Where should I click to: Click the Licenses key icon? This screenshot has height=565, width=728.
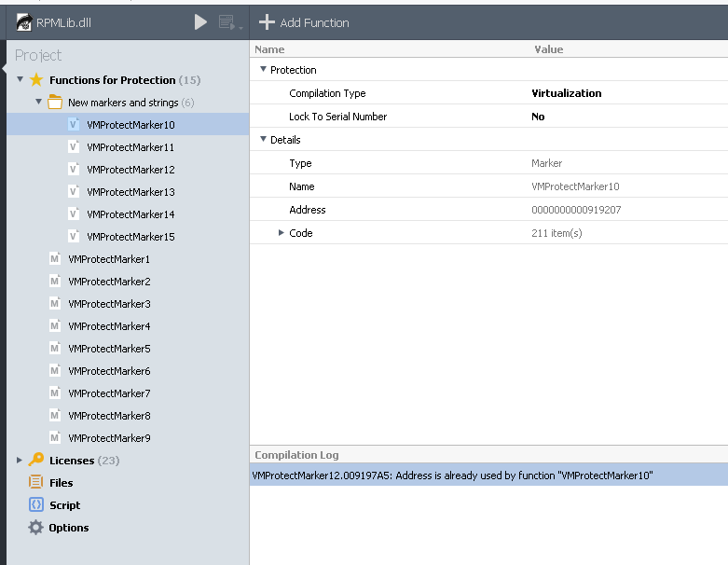[x=36, y=460]
